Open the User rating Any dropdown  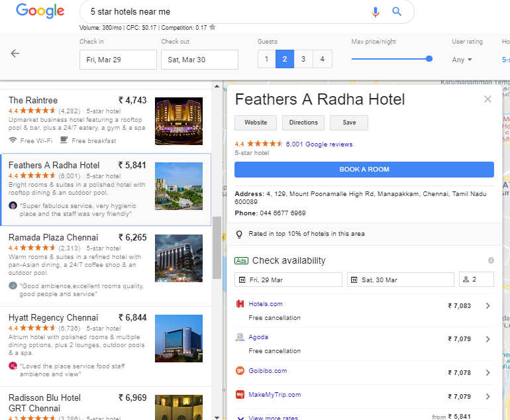(x=462, y=60)
